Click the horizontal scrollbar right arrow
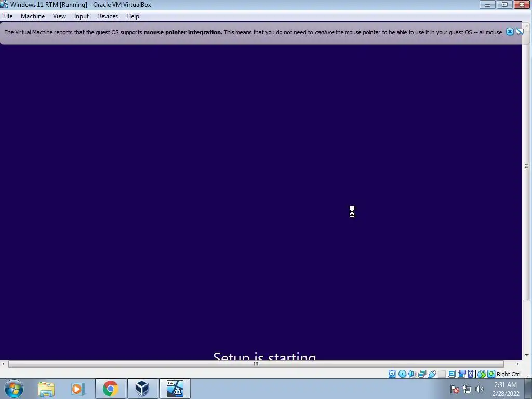This screenshot has height=399, width=532. (517, 364)
